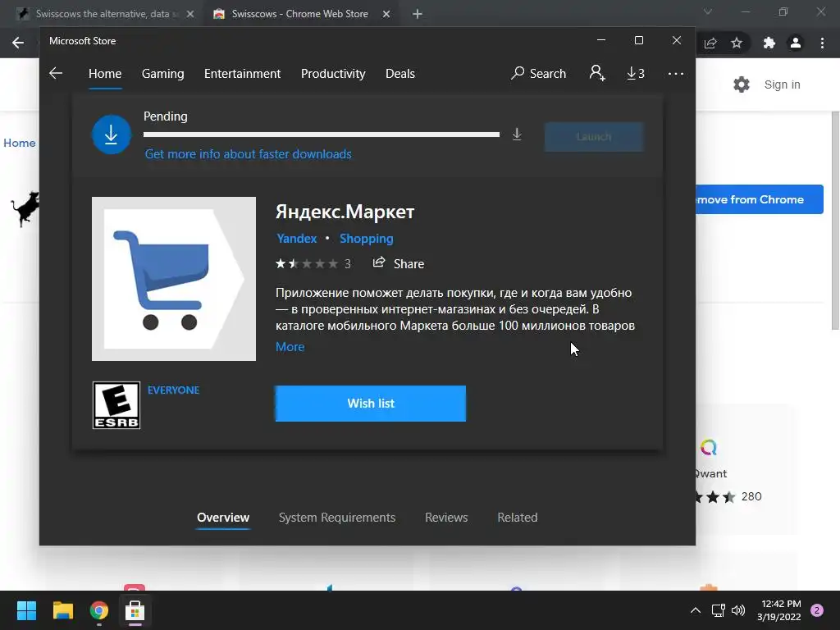The height and width of the screenshot is (630, 840).
Task: Open the taskbar clock and date
Action: [779, 610]
